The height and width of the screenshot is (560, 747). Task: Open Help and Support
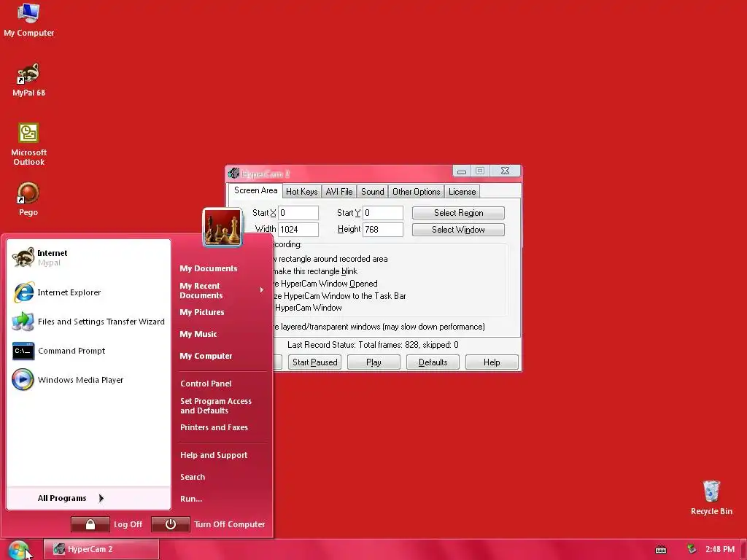pos(214,455)
